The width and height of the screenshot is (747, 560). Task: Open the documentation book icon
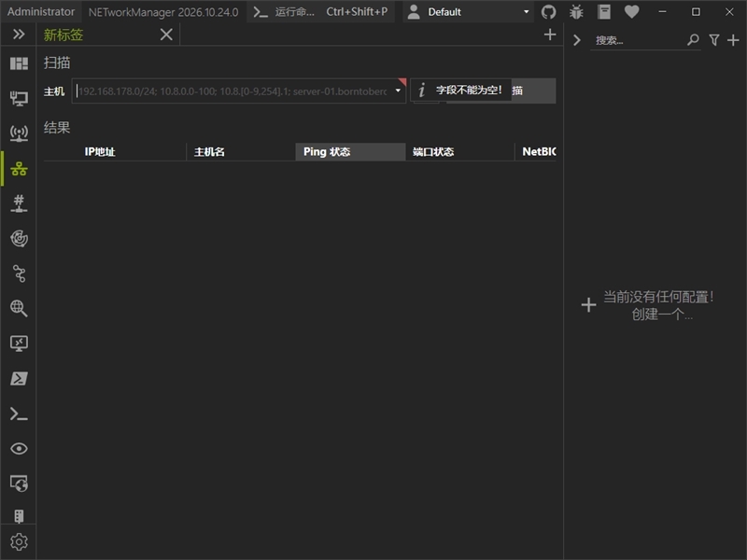tap(604, 12)
